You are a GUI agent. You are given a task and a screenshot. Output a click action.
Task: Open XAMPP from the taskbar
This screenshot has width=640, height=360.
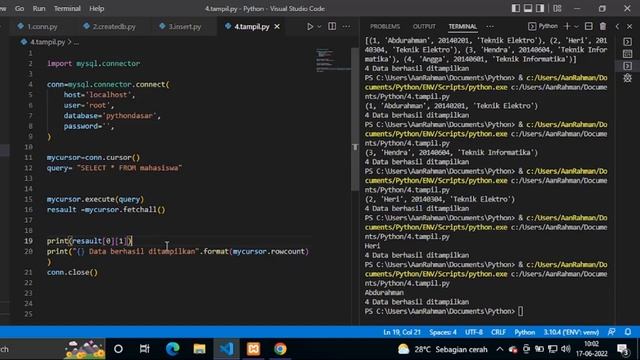tap(253, 349)
